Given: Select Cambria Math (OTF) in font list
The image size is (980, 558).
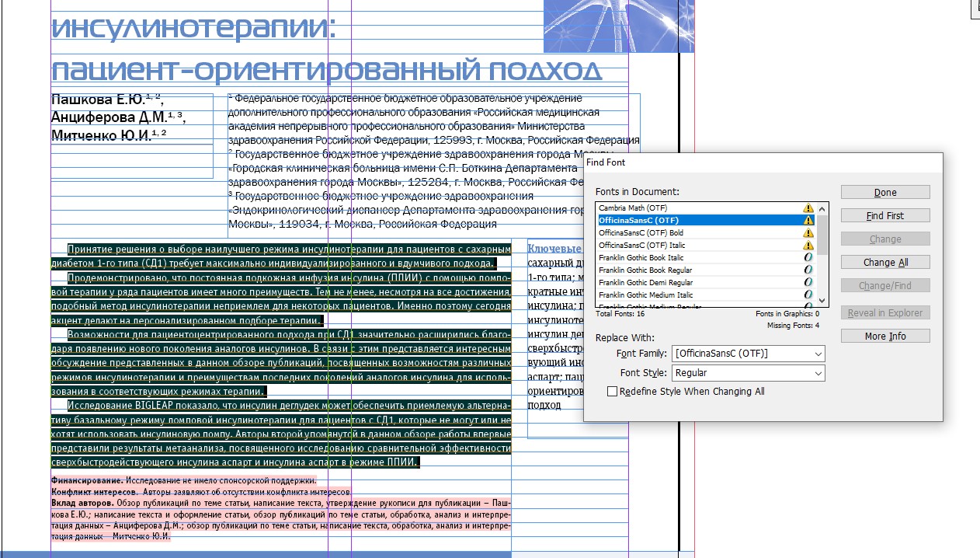Looking at the screenshot, I should [633, 208].
